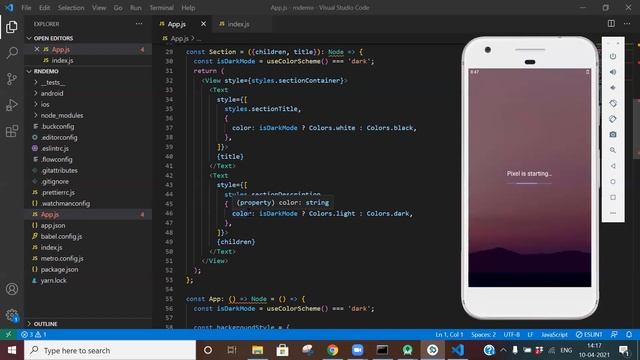Switch to the index.js editor tab
640x360 pixels.
(x=238, y=24)
